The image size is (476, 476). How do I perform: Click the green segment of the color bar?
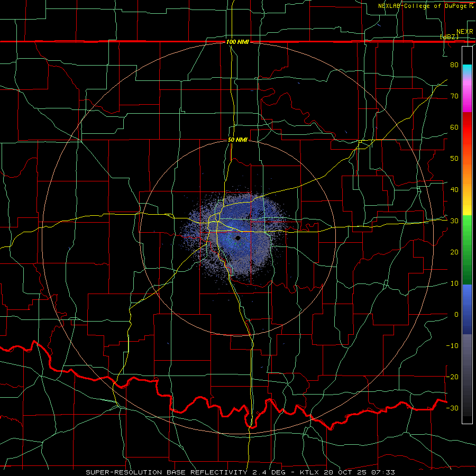pos(467,250)
